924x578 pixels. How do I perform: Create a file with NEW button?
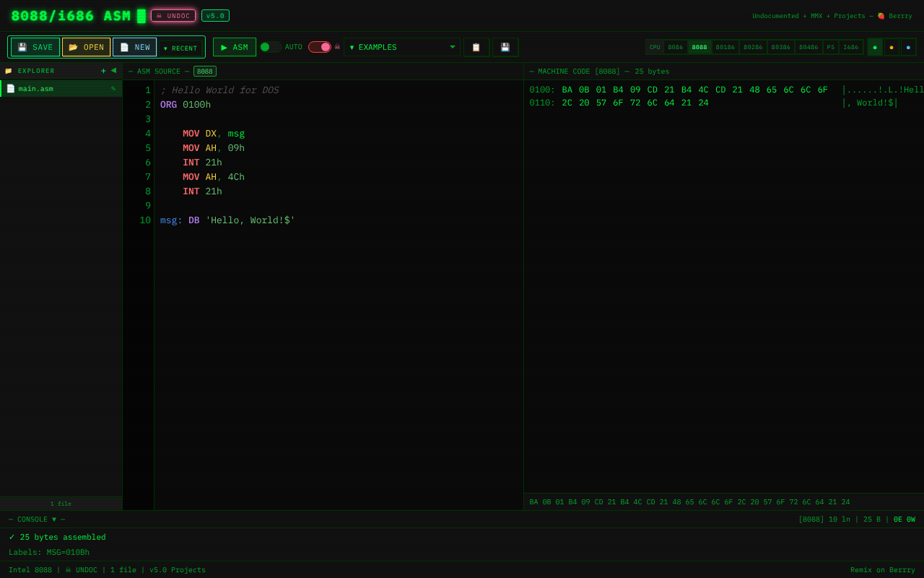point(134,47)
